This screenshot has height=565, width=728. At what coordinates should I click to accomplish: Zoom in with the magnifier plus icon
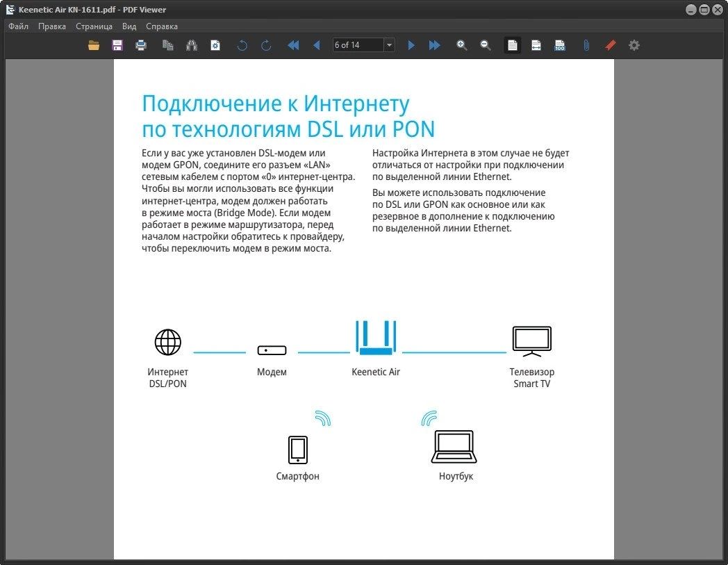click(461, 45)
